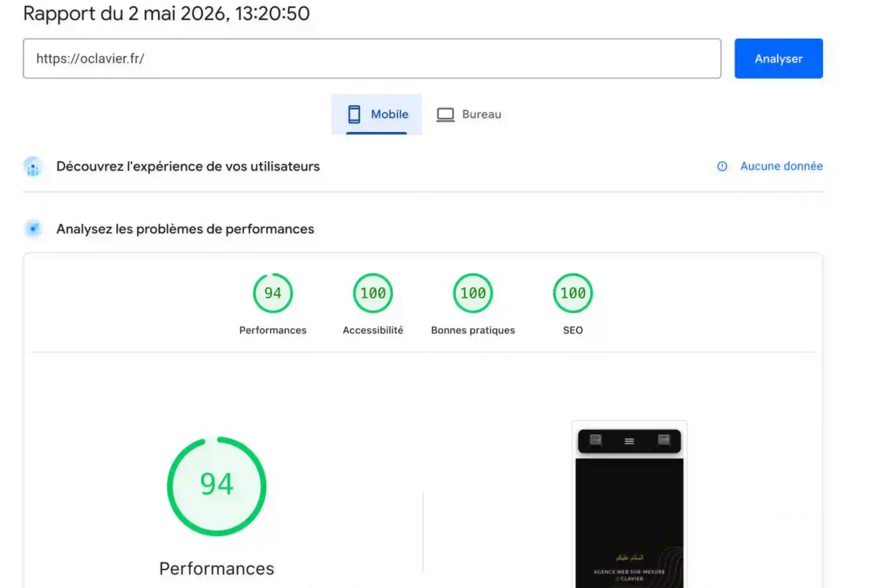Click the report date heading Rapport du 2 mai 2026
Image resolution: width=886 pixels, height=588 pixels.
click(x=166, y=14)
